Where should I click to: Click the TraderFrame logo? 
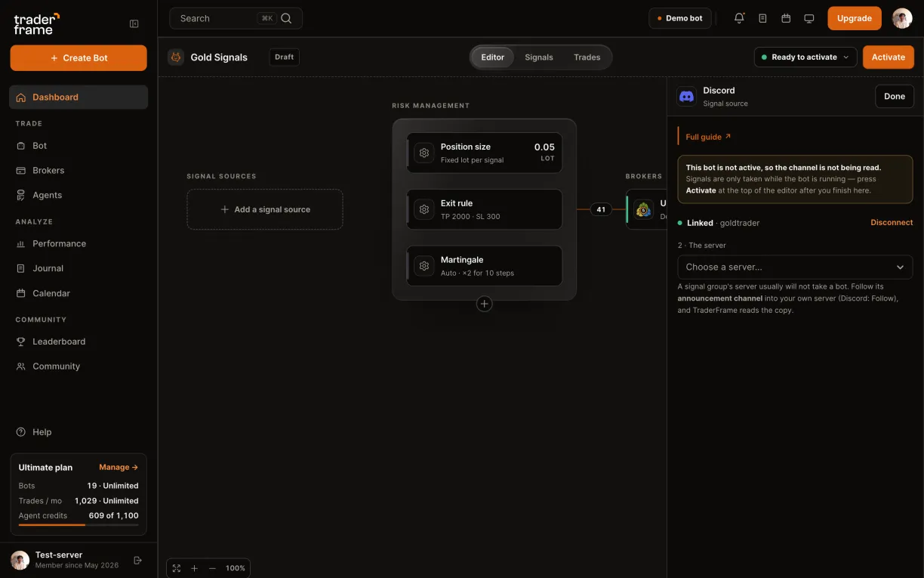click(36, 23)
